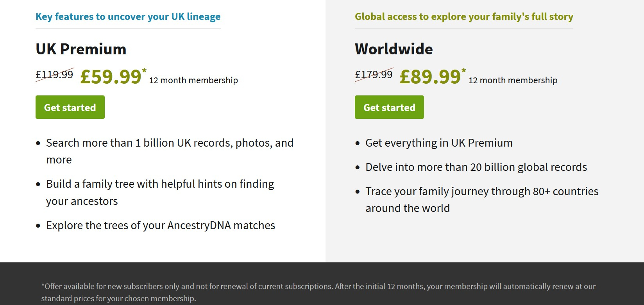Click the offer terms footnote text

coord(318,292)
